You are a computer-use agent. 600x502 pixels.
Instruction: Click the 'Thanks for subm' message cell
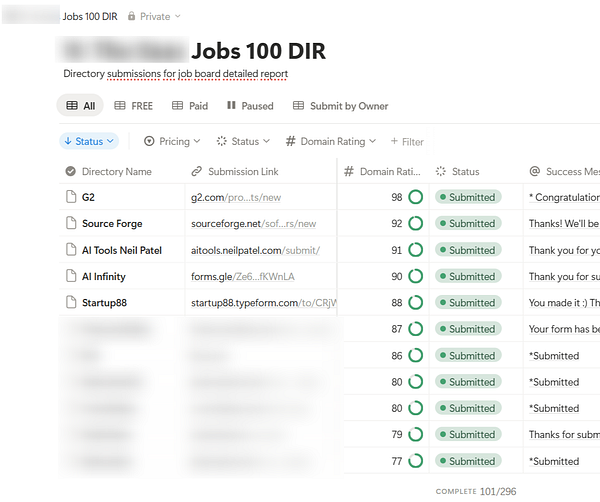pyautogui.click(x=562, y=434)
